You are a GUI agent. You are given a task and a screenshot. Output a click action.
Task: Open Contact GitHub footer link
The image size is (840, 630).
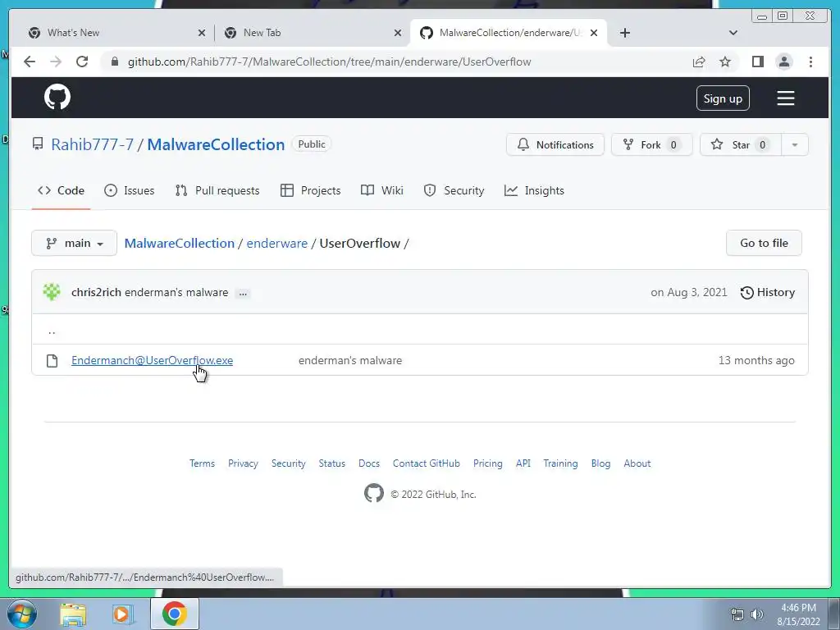[x=427, y=463]
